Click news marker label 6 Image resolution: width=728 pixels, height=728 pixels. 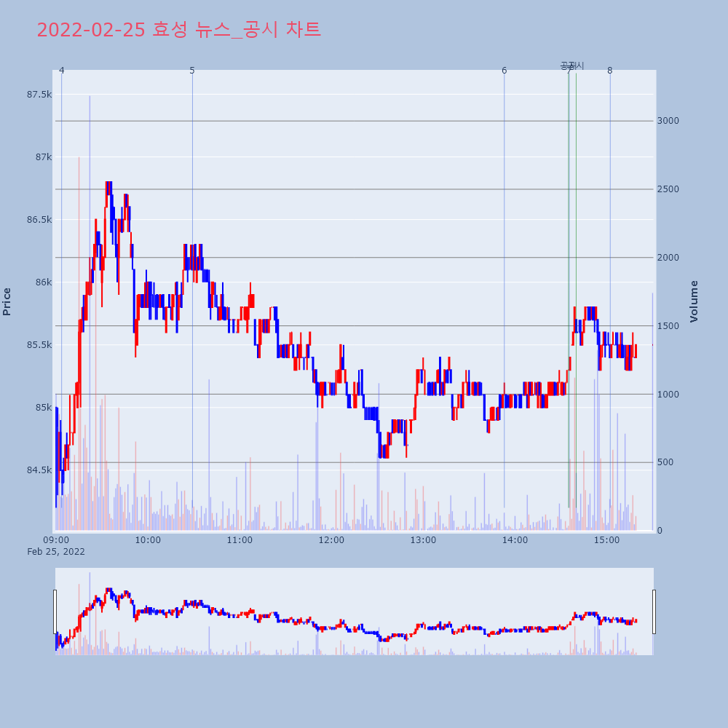coord(505,71)
